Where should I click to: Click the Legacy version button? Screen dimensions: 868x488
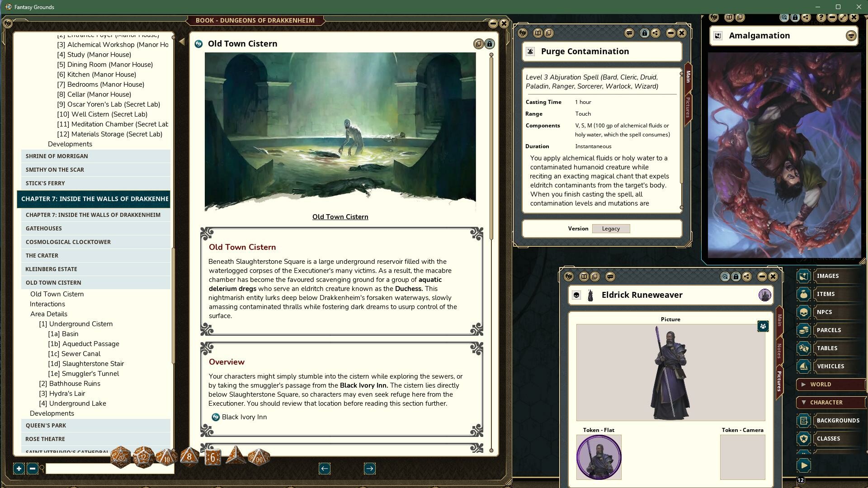[x=611, y=229]
